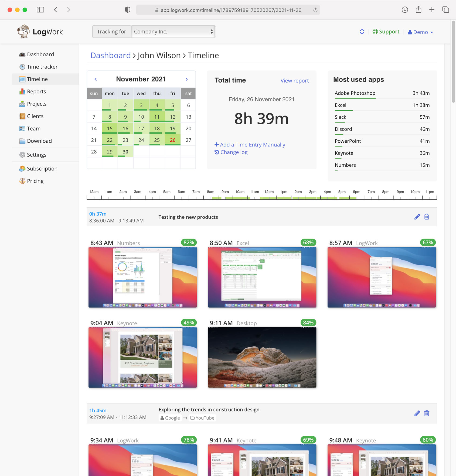Edit the Testing the new products entry
456x476 pixels.
417,217
